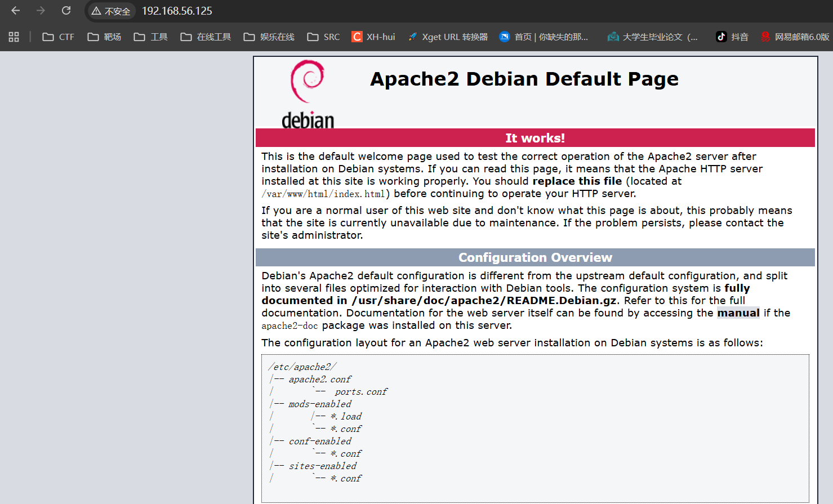Click apache2.conf line in config tree

point(320,379)
